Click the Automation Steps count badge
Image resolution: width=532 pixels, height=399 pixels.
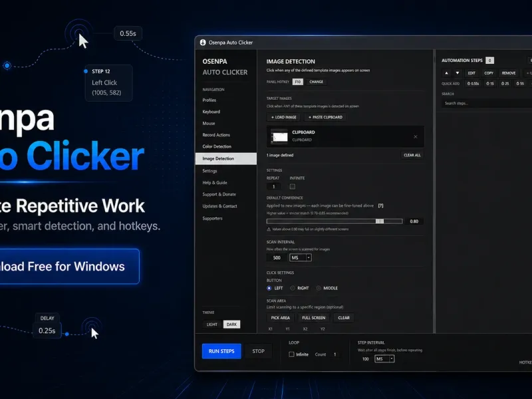(489, 61)
